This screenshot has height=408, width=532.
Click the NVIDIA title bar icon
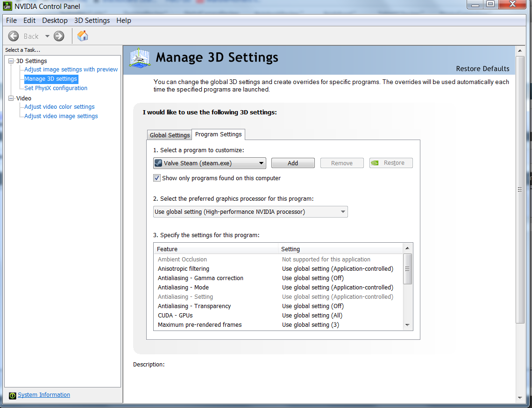click(x=7, y=6)
